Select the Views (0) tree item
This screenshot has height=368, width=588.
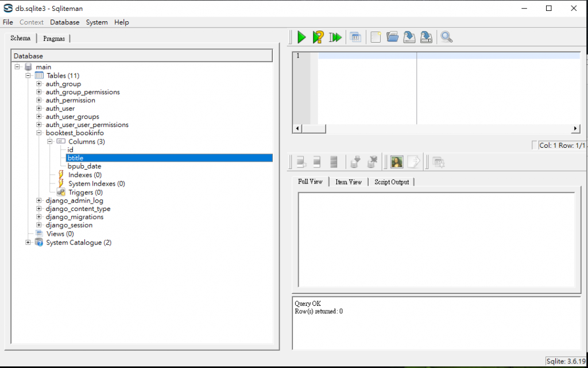click(x=60, y=233)
